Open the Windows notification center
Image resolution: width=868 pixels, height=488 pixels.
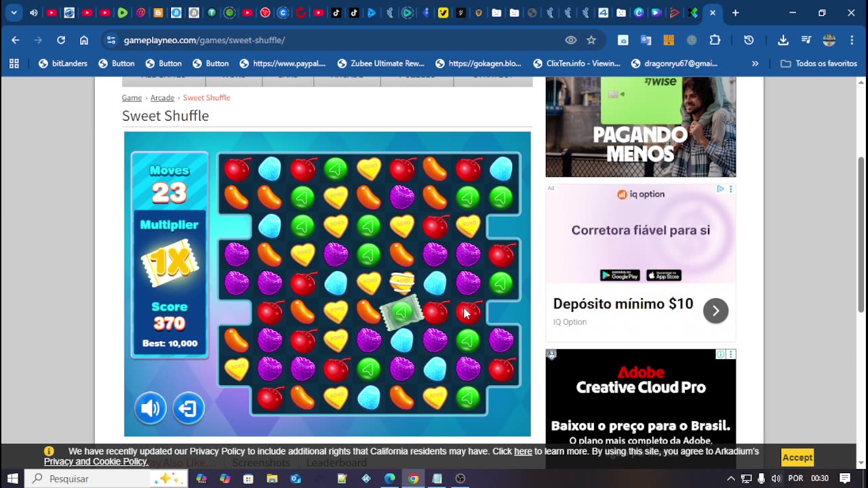click(845, 479)
